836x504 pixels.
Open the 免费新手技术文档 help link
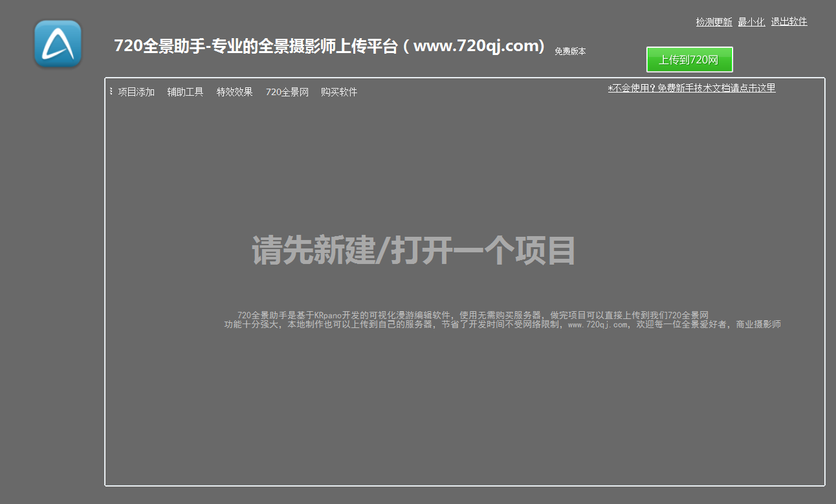pyautogui.click(x=690, y=87)
